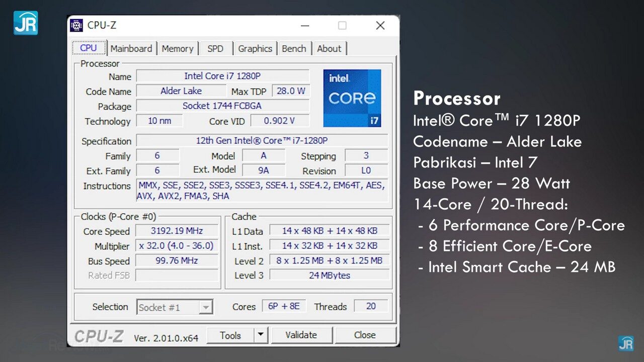Click the processor Name field
Image resolution: width=644 pixels, height=362 pixels.
(x=222, y=76)
